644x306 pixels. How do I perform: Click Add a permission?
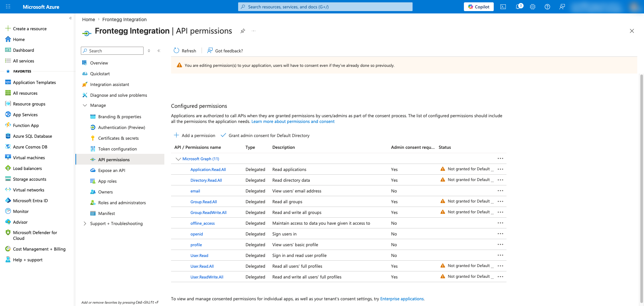195,135
